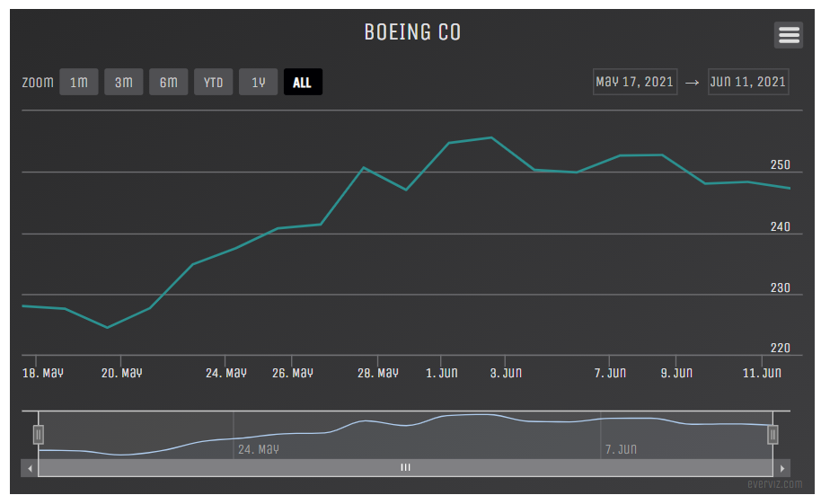Edit the May 17, 2021 start date

click(x=635, y=82)
